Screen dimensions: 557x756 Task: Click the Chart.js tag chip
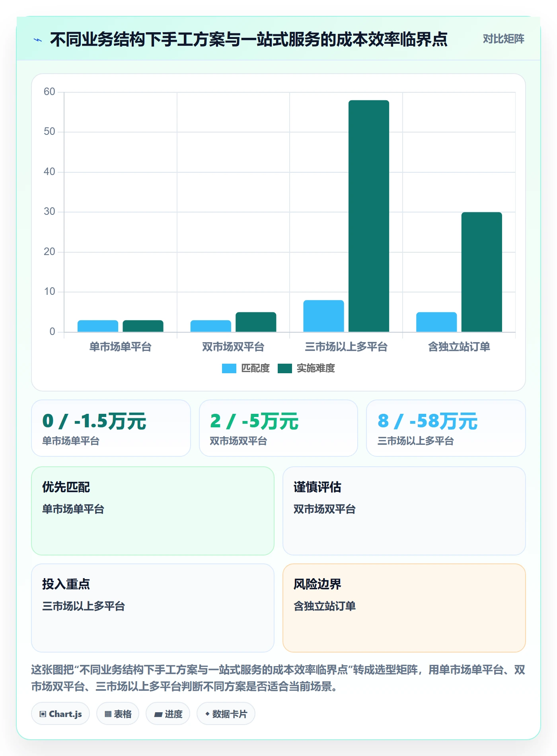(60, 714)
